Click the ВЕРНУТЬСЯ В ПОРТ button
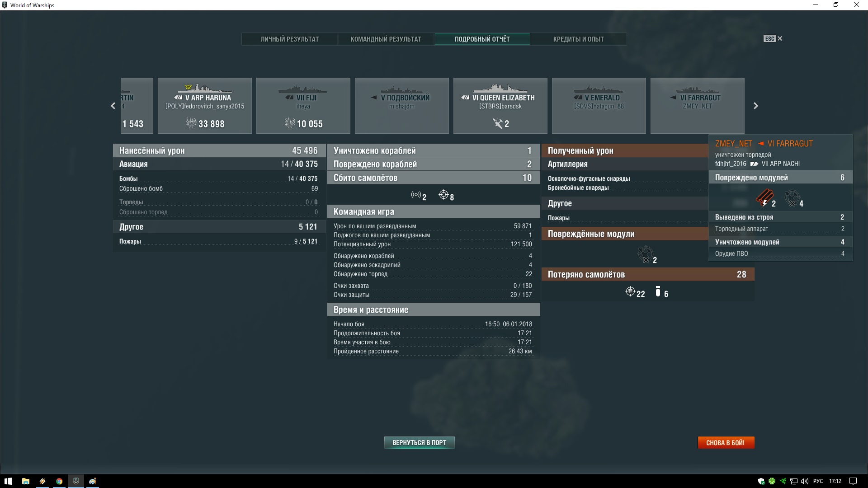The height and width of the screenshot is (488, 868). (x=419, y=443)
